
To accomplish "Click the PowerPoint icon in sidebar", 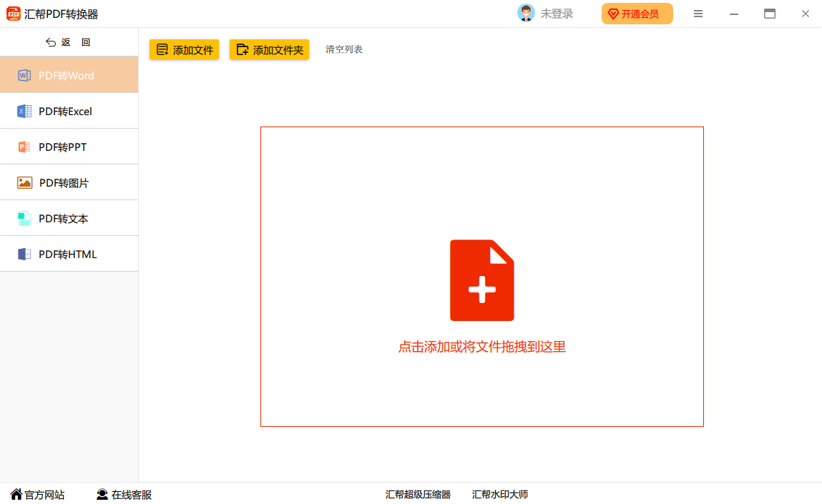I will tap(24, 147).
